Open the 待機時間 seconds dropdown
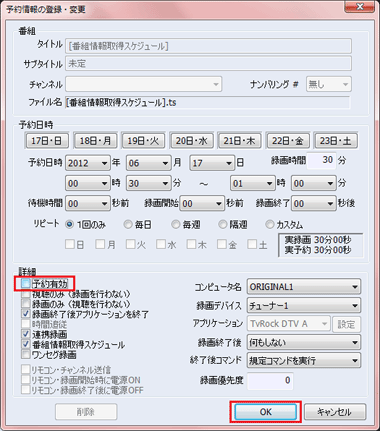Viewport: 380px width, 431px height. pyautogui.click(x=88, y=203)
